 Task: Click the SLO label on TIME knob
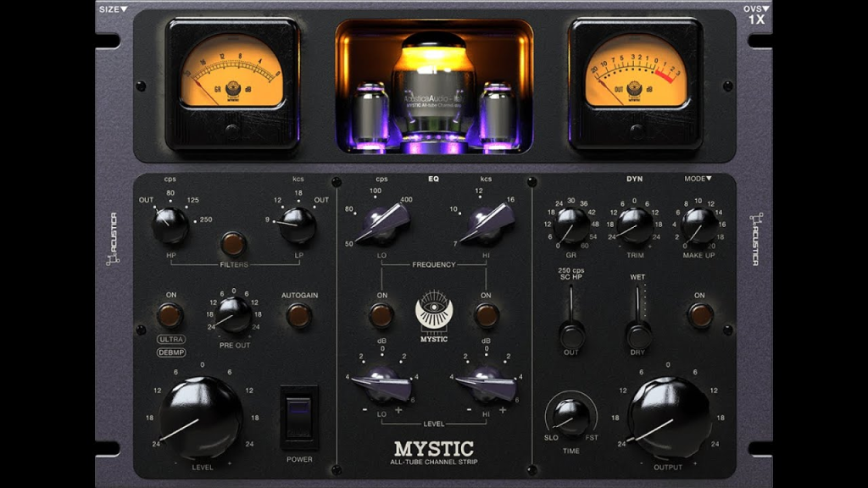[551, 438]
